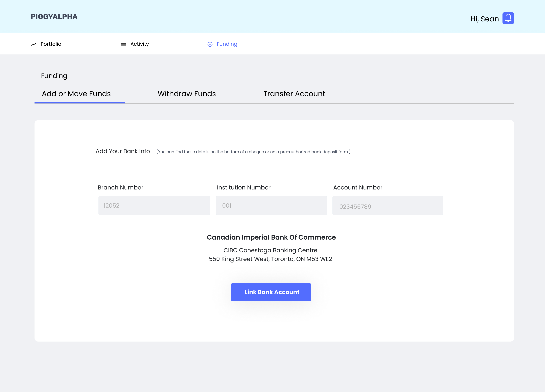Click the Funding plus-circle icon
This screenshot has width=545, height=392.
point(210,44)
